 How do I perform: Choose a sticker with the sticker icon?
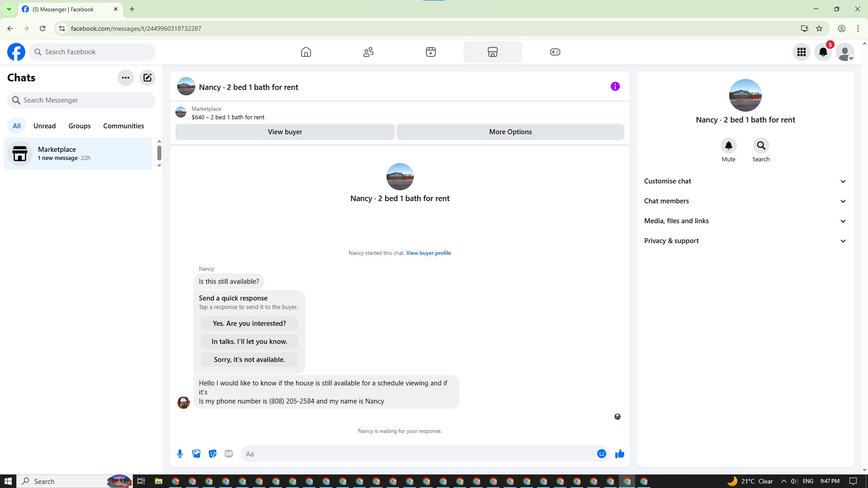coord(212,454)
